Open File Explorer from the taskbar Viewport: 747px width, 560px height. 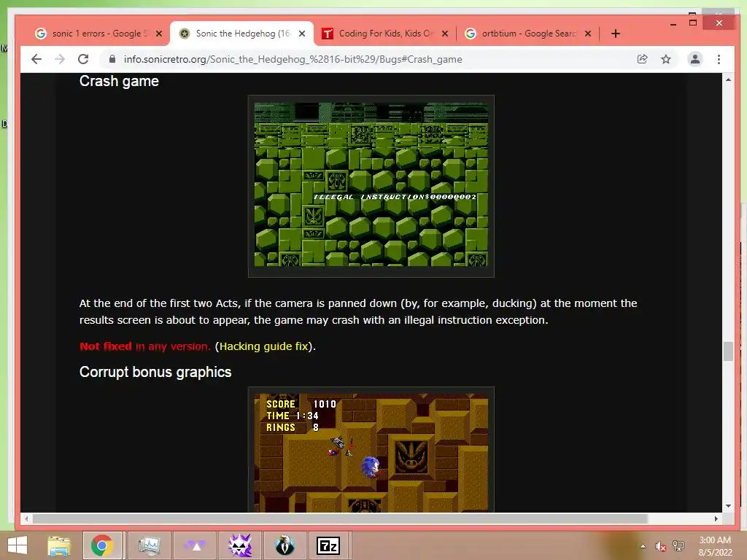(59, 545)
